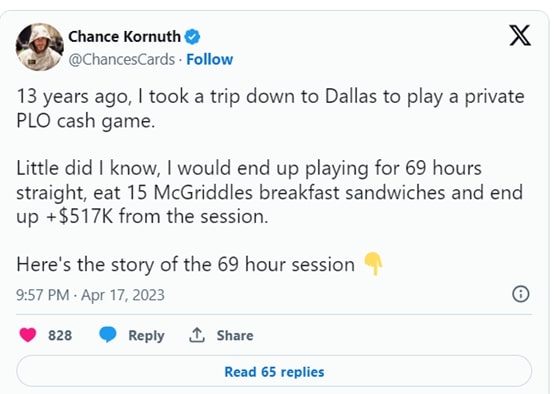554x394 pixels.
Task: Open the 9:57 PM Apr 17, 2023 timestamp
Action: [90, 295]
